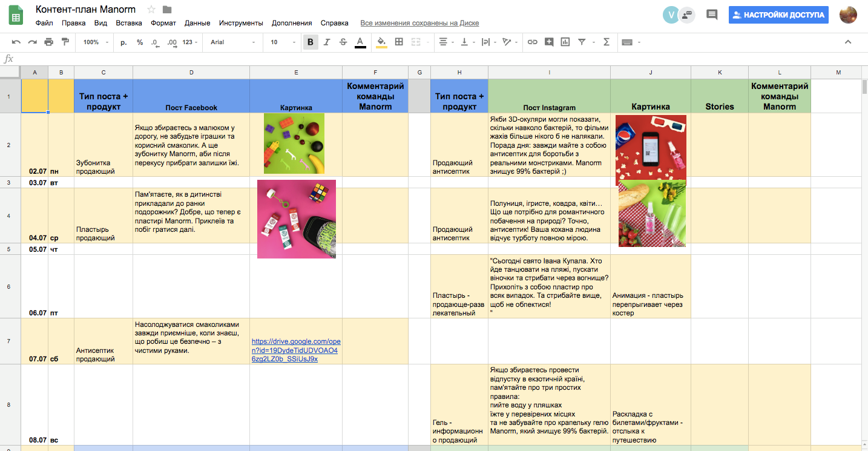Select the Lego and fruit image
This screenshot has width=868, height=451.
click(x=294, y=143)
